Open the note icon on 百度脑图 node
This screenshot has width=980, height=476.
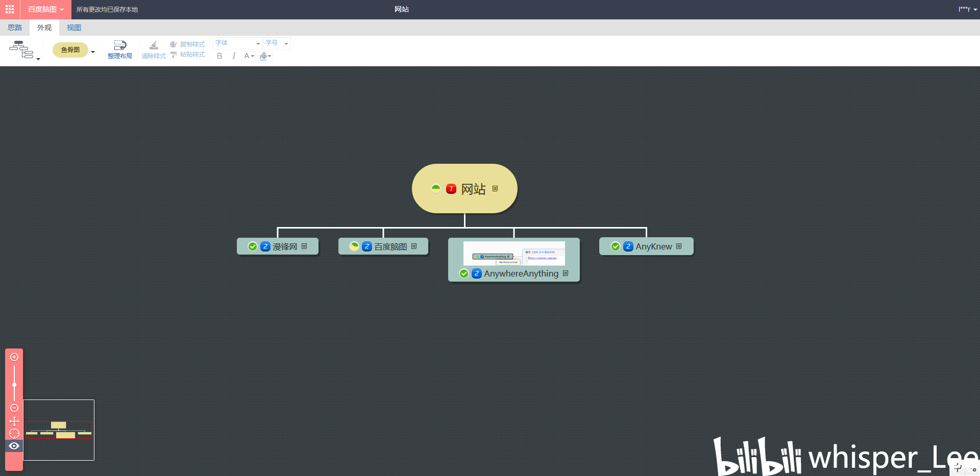pos(414,246)
